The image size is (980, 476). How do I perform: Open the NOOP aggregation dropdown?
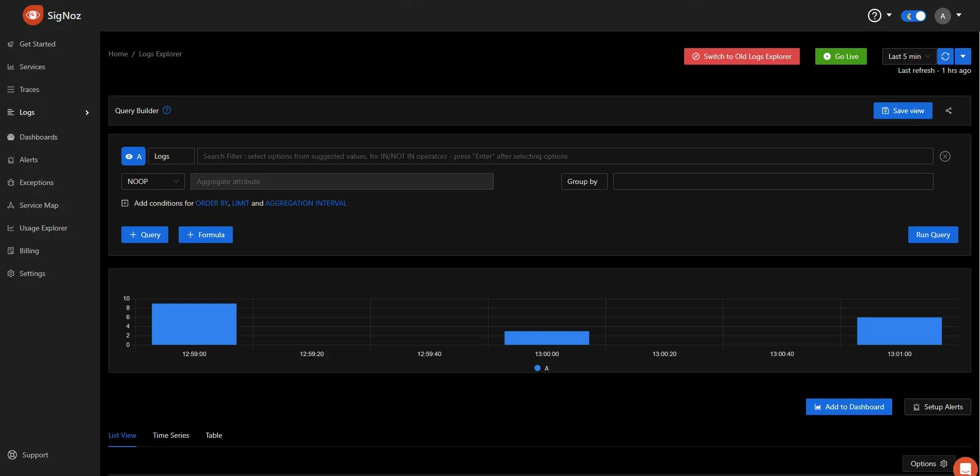point(153,181)
